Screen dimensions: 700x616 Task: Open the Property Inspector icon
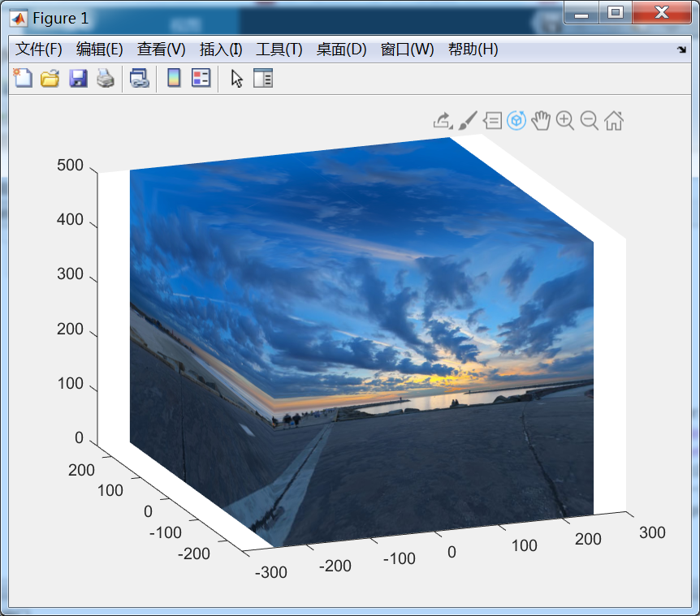pos(263,78)
